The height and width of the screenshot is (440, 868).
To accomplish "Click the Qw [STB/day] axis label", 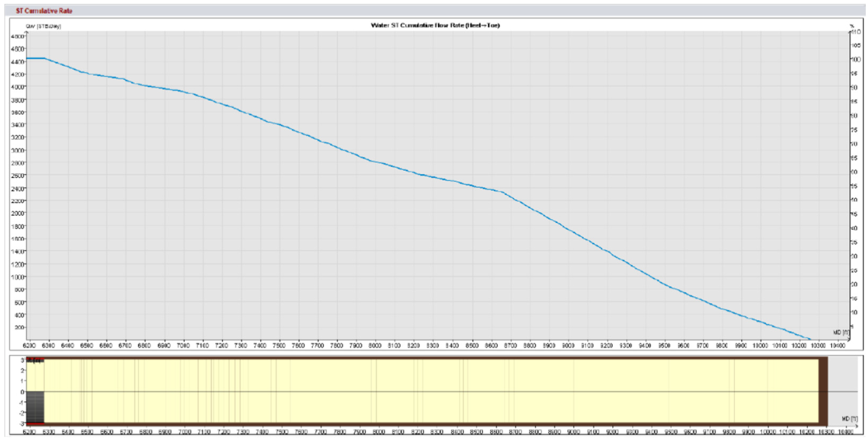I will (x=44, y=26).
